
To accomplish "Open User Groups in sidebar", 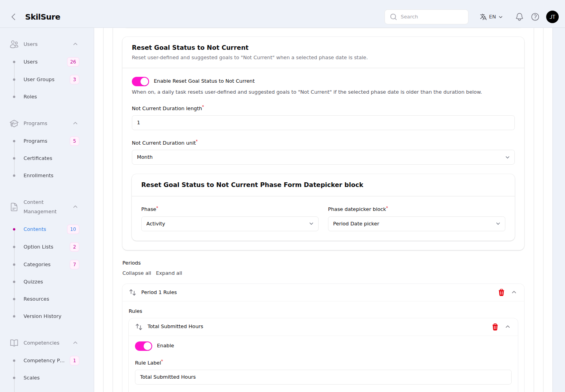I will pos(39,80).
